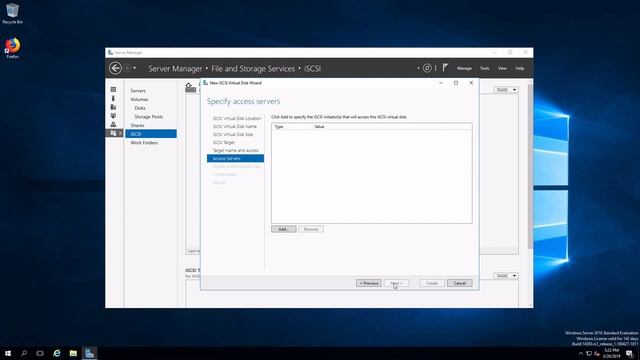Click the taskbar clock and date
The height and width of the screenshot is (360, 640).
(x=611, y=353)
